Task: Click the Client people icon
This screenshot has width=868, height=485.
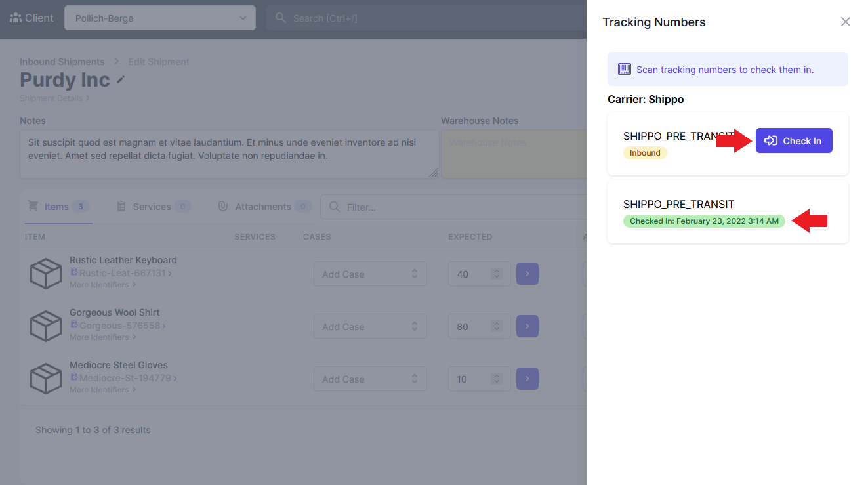Action: [x=16, y=18]
